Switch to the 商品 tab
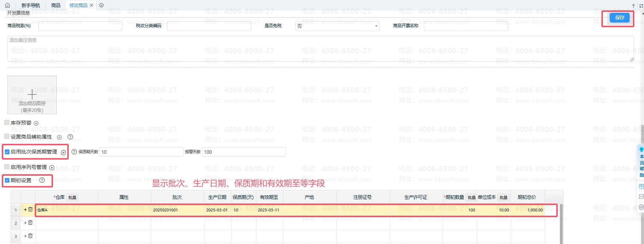This screenshot has height=244, width=644. pos(56,5)
